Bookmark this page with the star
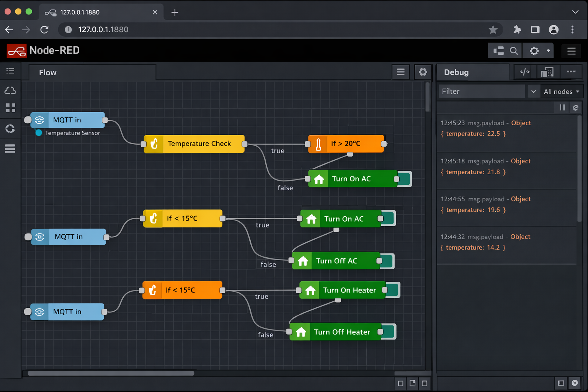Screen dimensions: 588x392 (493, 29)
